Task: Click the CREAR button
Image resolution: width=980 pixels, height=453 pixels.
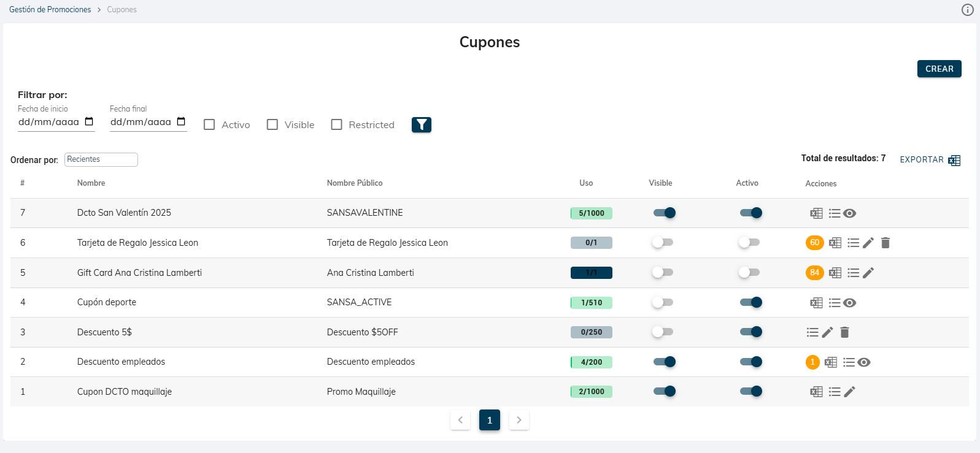Action: (939, 69)
